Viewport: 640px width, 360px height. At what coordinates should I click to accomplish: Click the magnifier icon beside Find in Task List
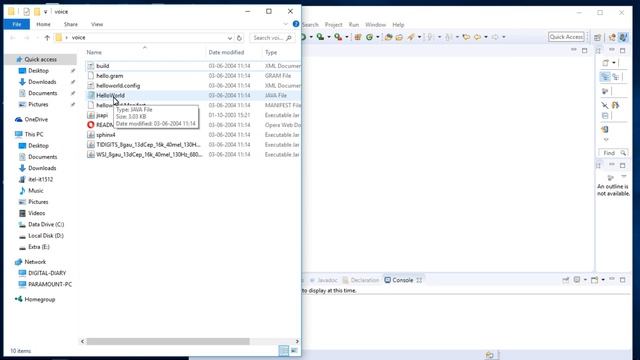[x=623, y=153]
